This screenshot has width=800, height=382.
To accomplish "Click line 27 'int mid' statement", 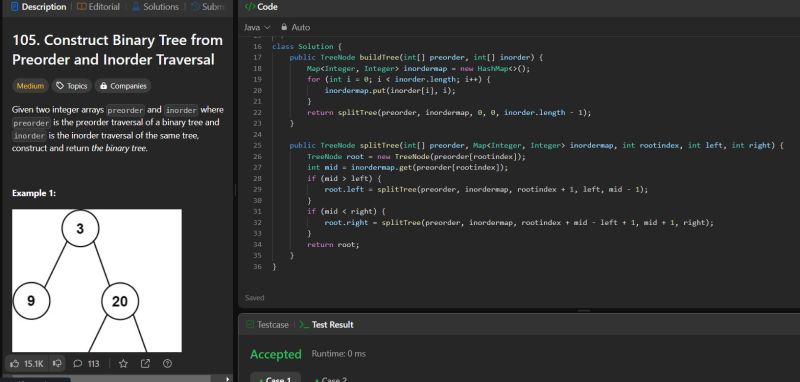I will point(408,167).
